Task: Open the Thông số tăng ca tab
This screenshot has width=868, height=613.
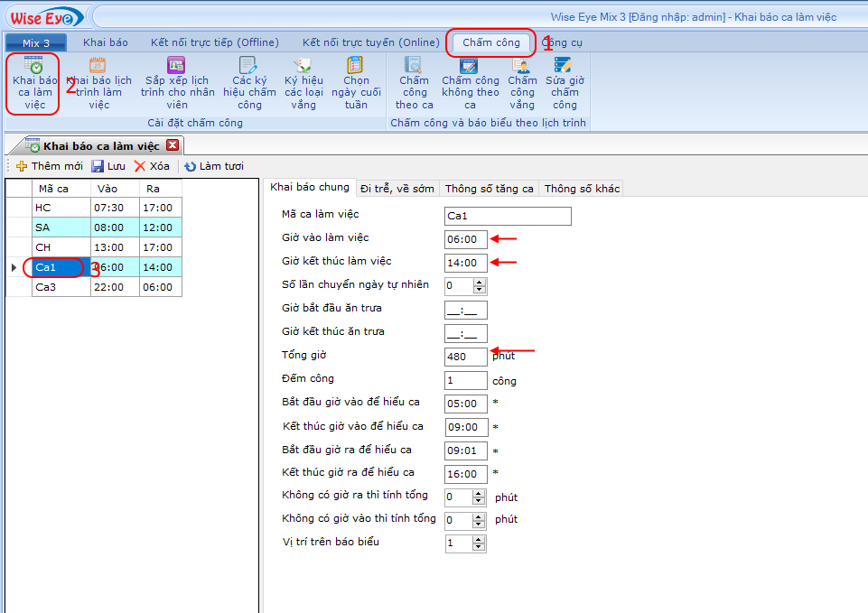Action: (x=489, y=189)
